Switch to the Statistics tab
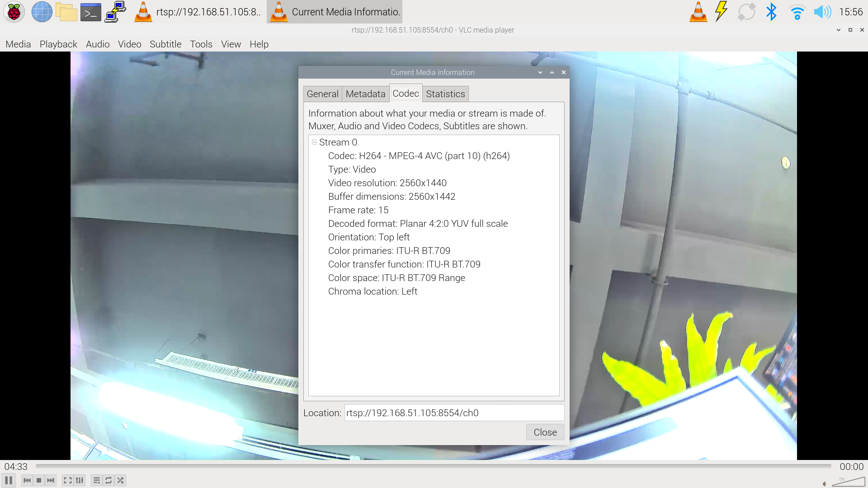Screen dimensions: 868x488 coord(445,94)
